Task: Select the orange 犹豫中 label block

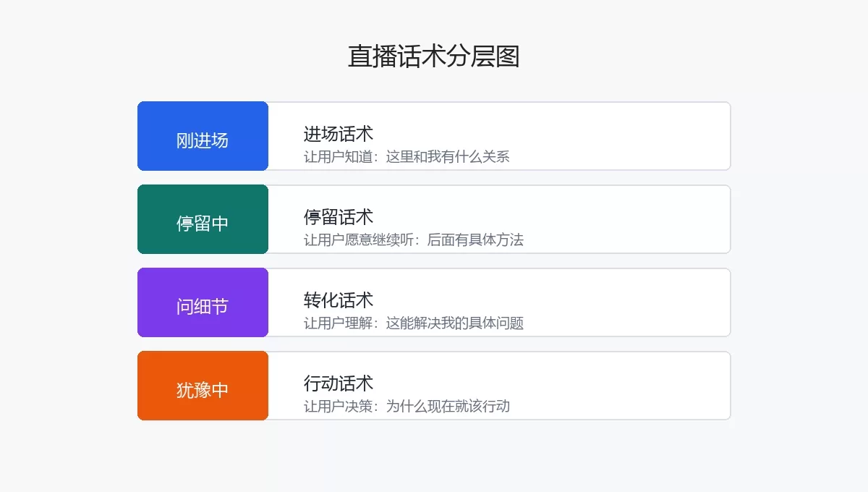Action: click(203, 386)
